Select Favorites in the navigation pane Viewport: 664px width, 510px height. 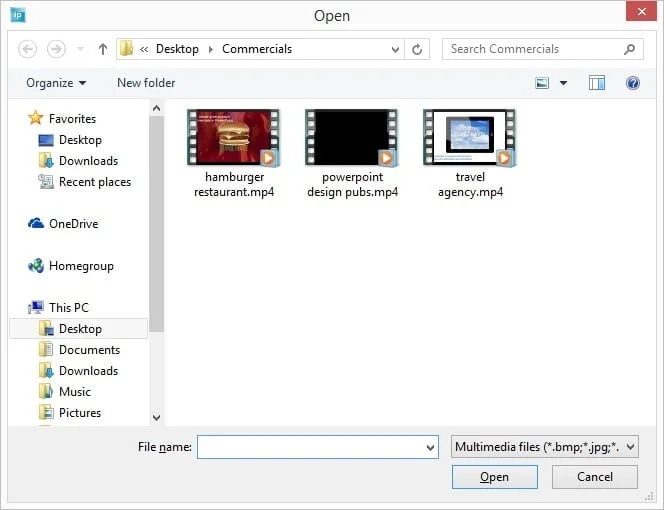click(72, 119)
